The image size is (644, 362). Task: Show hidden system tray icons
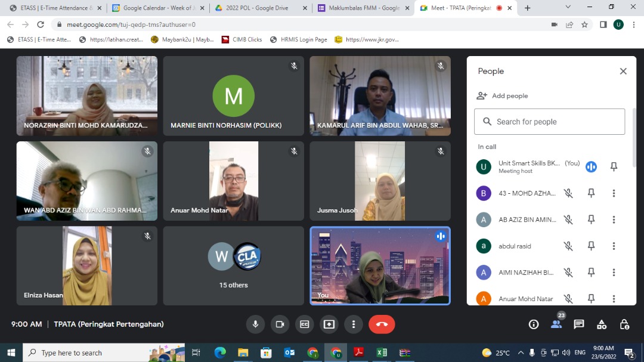521,352
